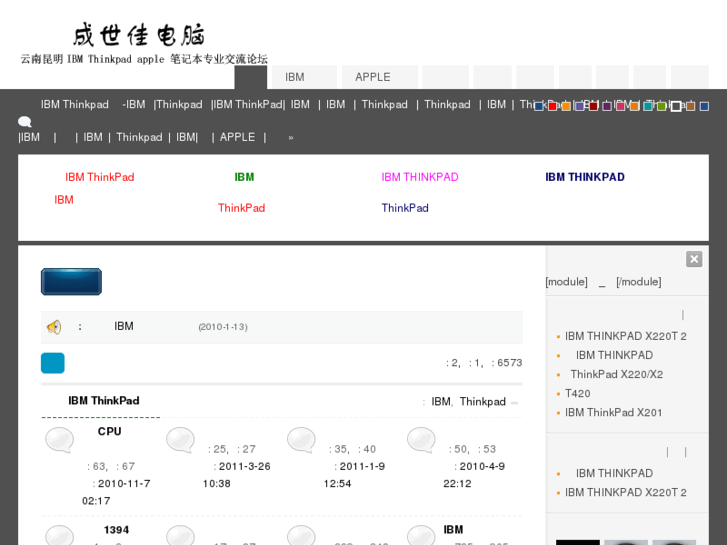The height and width of the screenshot is (545, 727).
Task: Select the green theme color swatch
Action: 662,106
